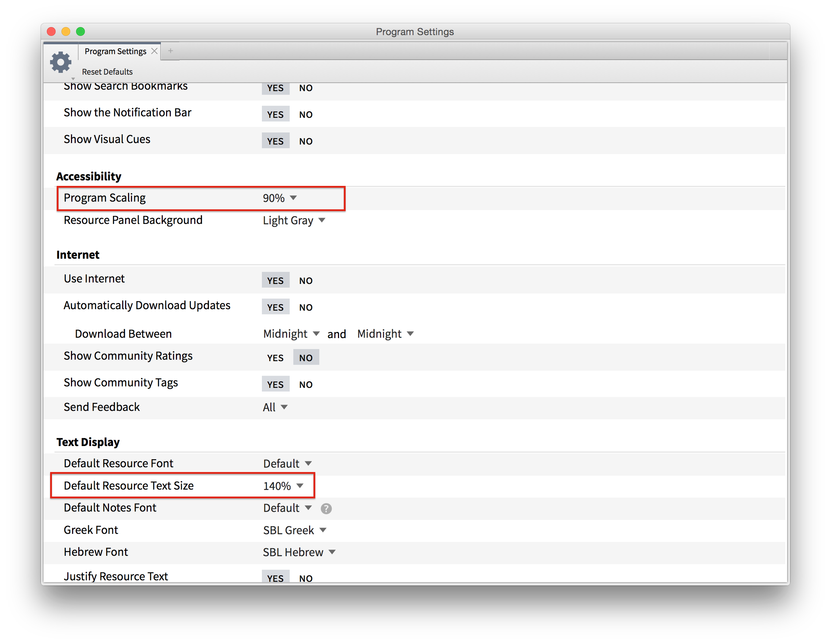Image resolution: width=831 pixels, height=644 pixels.
Task: Open the Send Feedback All dropdown
Action: pyautogui.click(x=275, y=407)
